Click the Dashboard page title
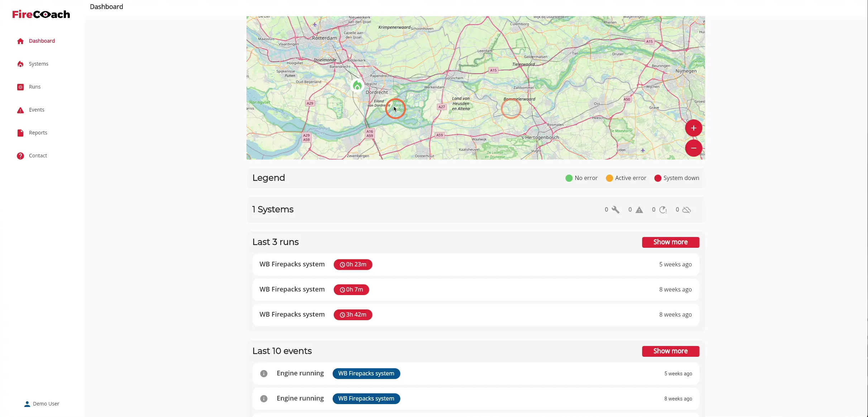Screen dimensions: 868x417 pos(106,7)
